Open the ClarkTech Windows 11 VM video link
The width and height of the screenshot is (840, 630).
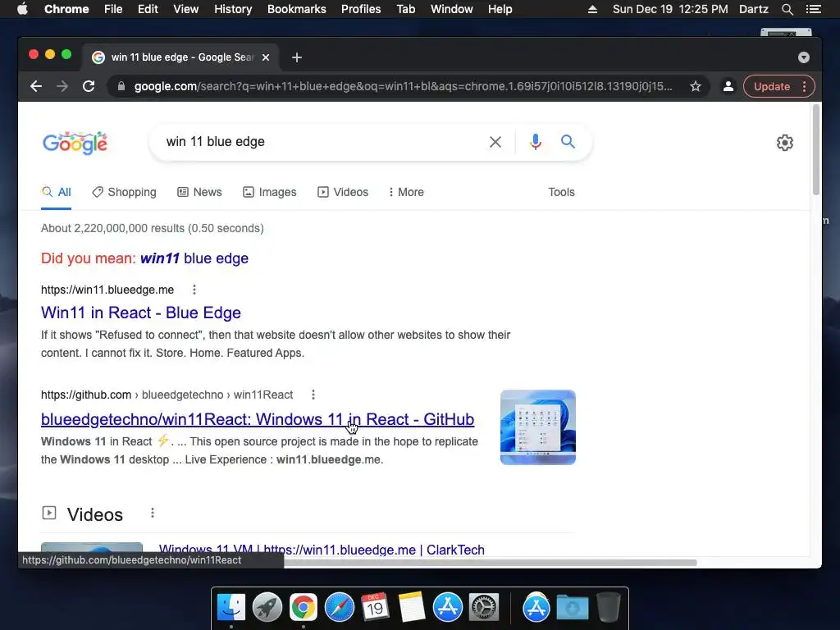[x=322, y=549]
